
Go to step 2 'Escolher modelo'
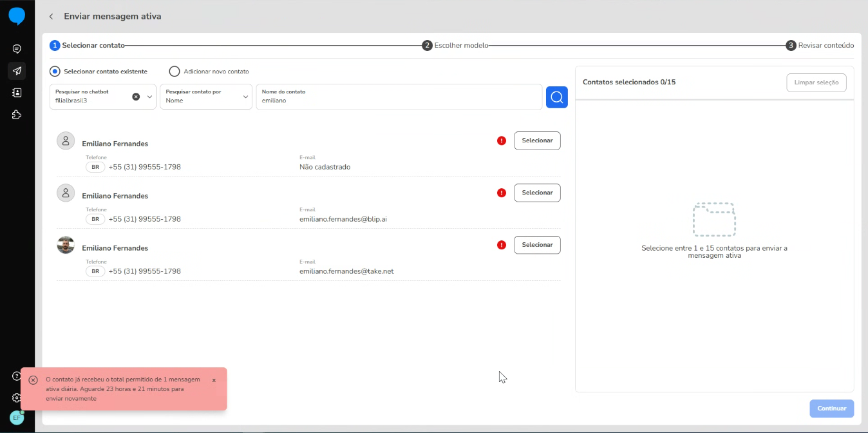[455, 46]
